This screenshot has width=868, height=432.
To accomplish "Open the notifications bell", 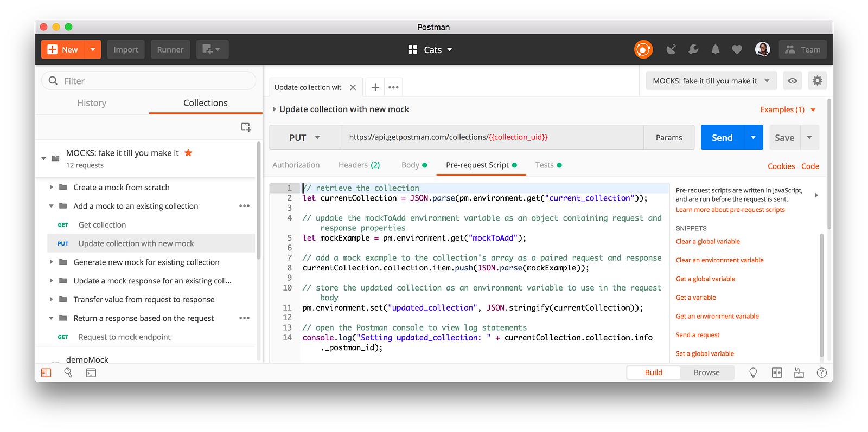I will click(716, 49).
